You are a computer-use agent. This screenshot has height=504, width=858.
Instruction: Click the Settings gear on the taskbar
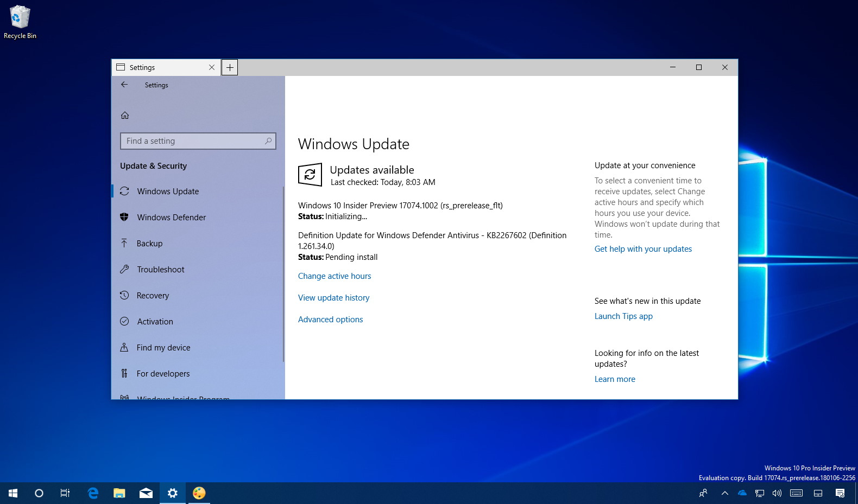point(173,493)
